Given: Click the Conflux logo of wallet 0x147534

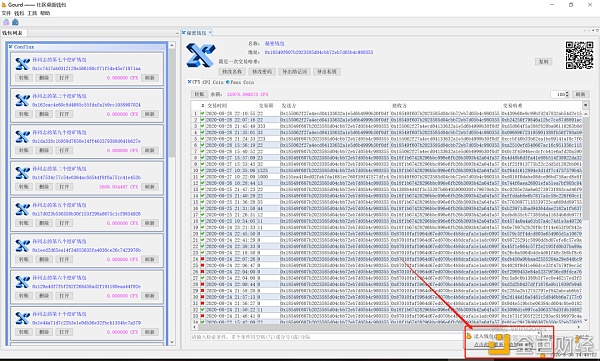Looking at the screenshot, I should (22, 173).
